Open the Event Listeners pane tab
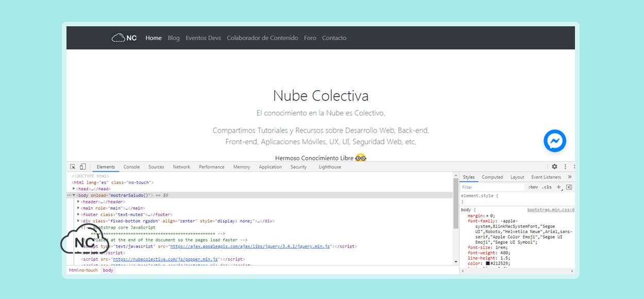The width and height of the screenshot is (644, 299). click(x=546, y=177)
